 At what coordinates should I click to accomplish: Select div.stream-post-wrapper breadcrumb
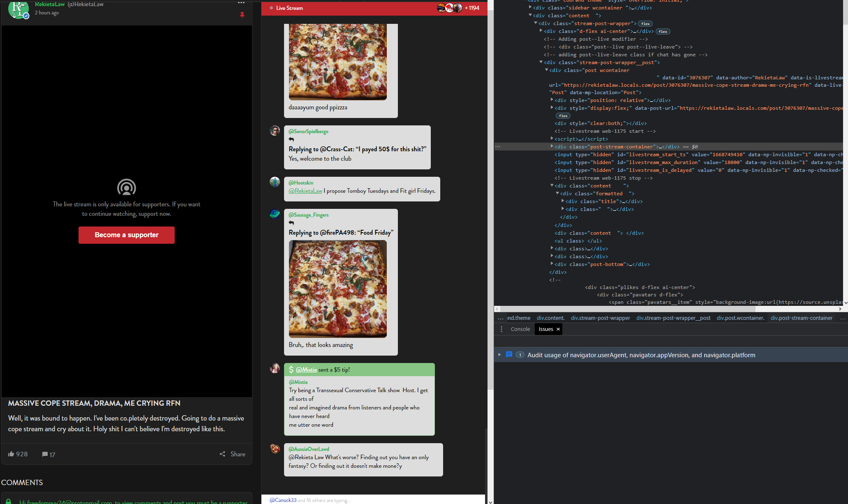coord(600,318)
